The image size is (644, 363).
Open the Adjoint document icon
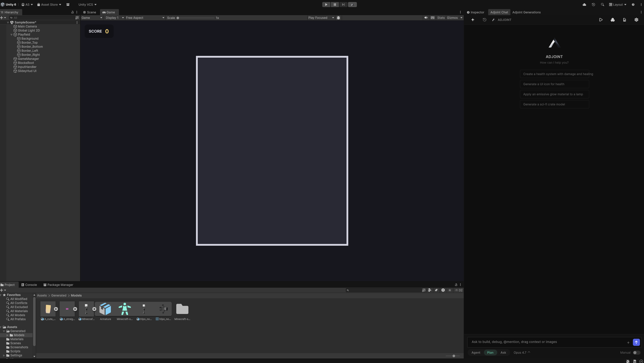625,20
